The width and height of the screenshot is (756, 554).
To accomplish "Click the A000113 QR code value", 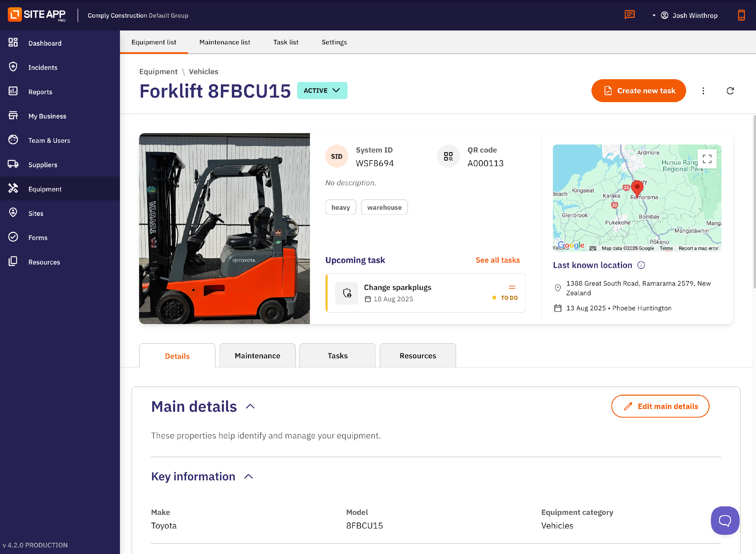I will coord(486,163).
